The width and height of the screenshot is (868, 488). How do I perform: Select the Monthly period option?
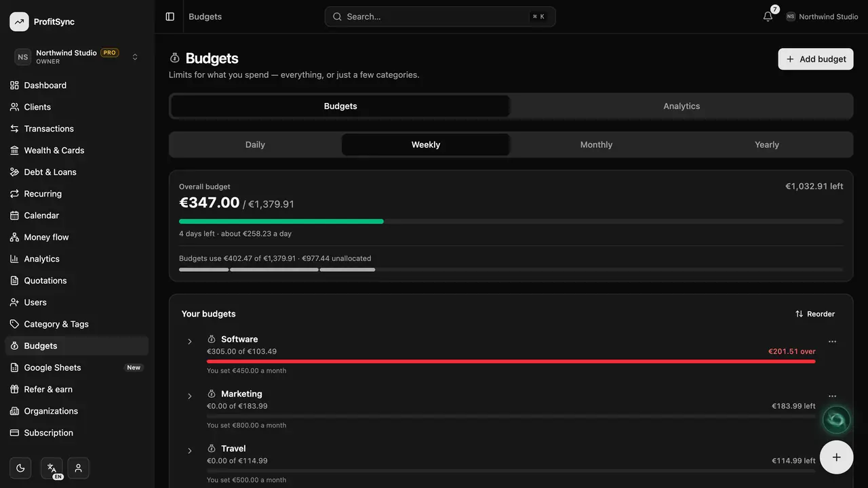[596, 144]
